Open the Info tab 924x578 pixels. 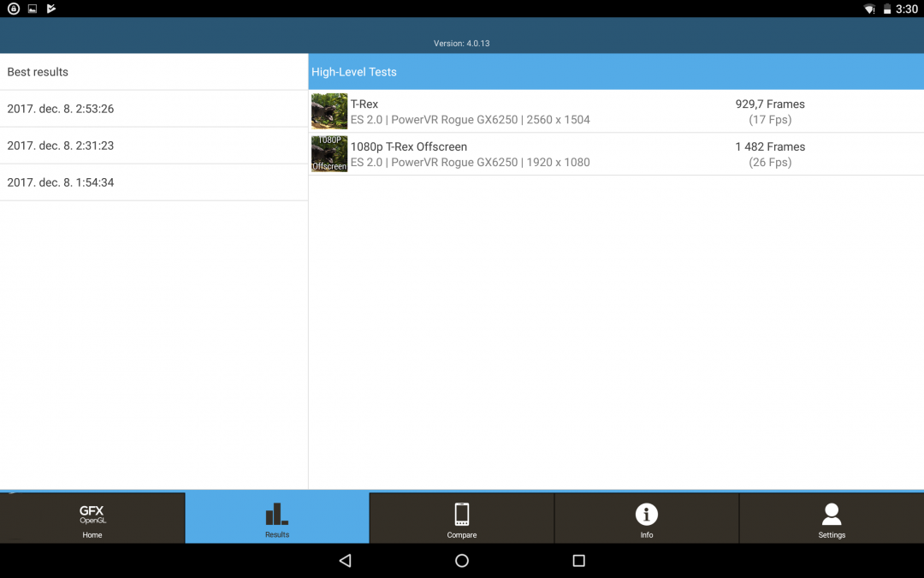pos(647,518)
